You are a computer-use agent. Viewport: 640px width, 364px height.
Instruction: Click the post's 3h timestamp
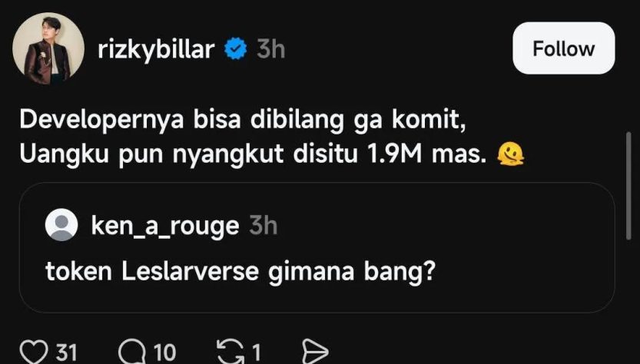(270, 50)
